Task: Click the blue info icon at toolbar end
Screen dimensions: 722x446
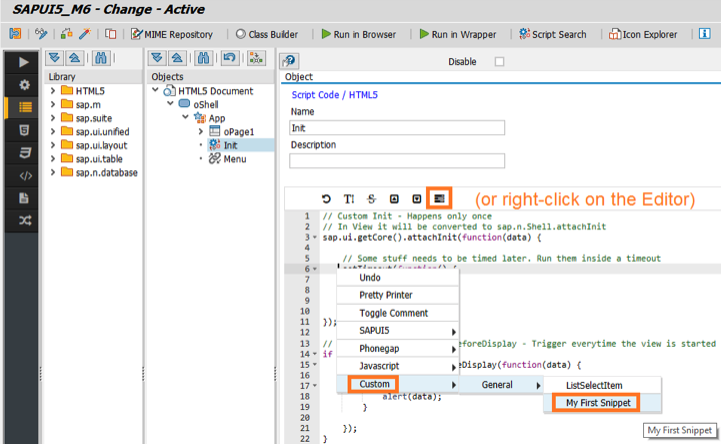Action: pyautogui.click(x=705, y=34)
